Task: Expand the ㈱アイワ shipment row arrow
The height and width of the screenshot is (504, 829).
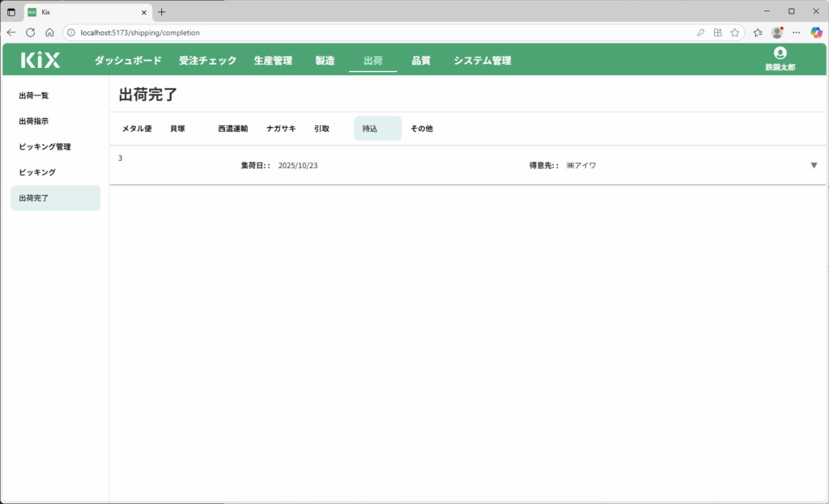Action: tap(814, 165)
